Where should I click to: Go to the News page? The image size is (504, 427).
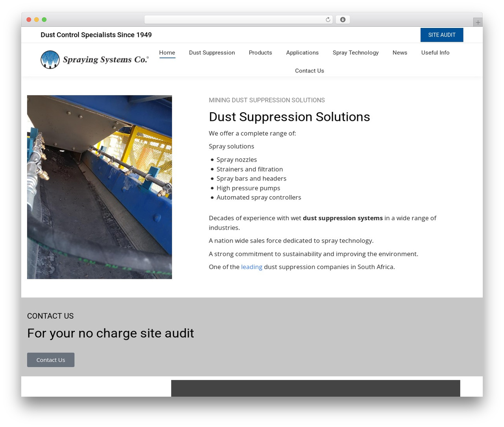400,53
